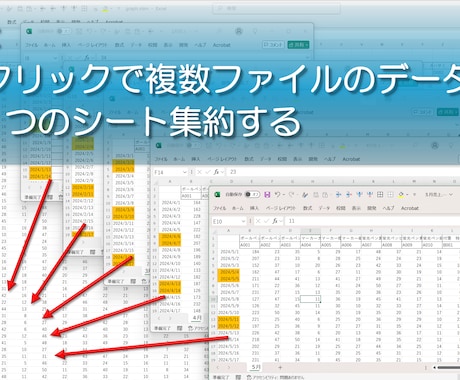Image resolution: width=460 pixels, height=380 pixels.
Task: Select cell 2024/5/17 in front workbook
Action: click(x=229, y=360)
